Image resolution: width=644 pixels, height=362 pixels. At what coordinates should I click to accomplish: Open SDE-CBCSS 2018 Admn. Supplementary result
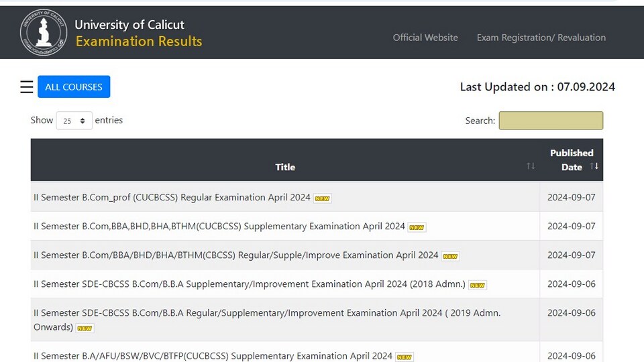coord(250,284)
